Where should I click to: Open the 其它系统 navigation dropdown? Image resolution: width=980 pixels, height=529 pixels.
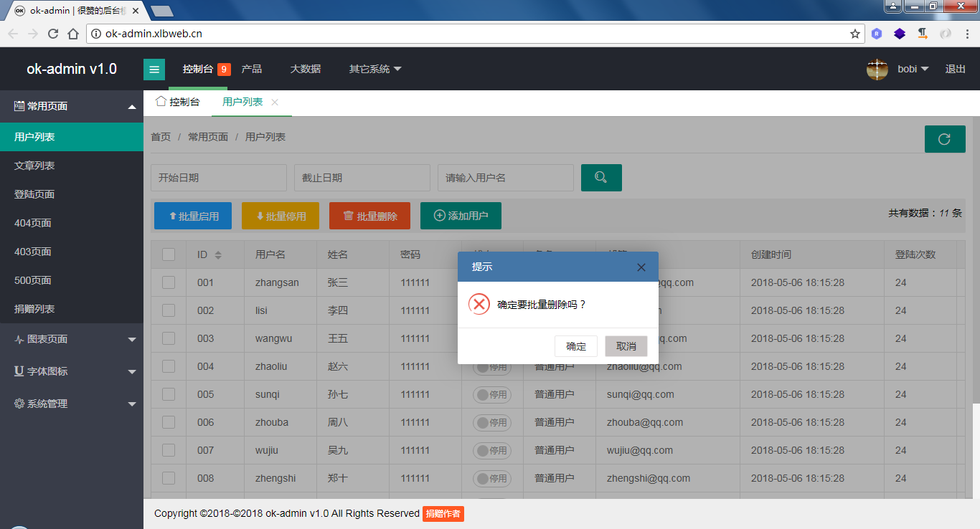[374, 69]
